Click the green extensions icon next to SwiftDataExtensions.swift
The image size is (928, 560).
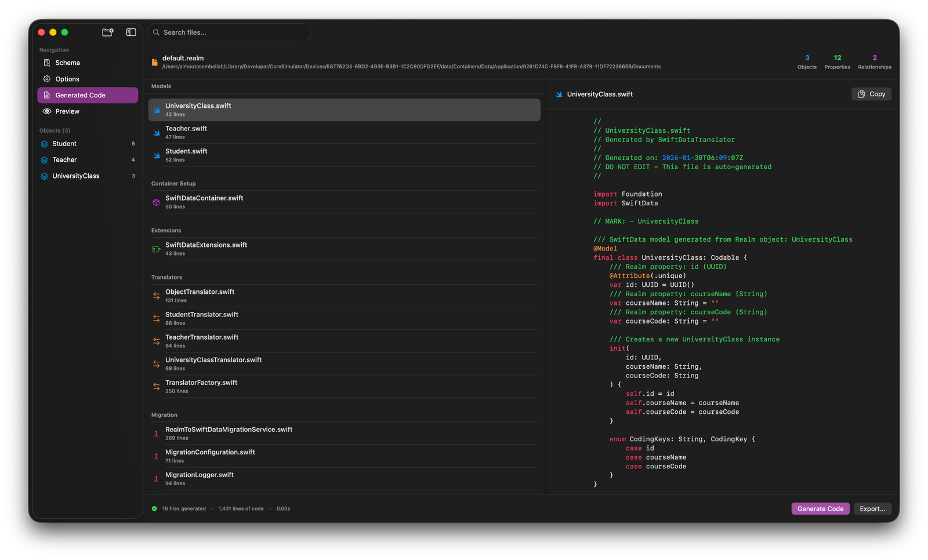click(x=156, y=249)
